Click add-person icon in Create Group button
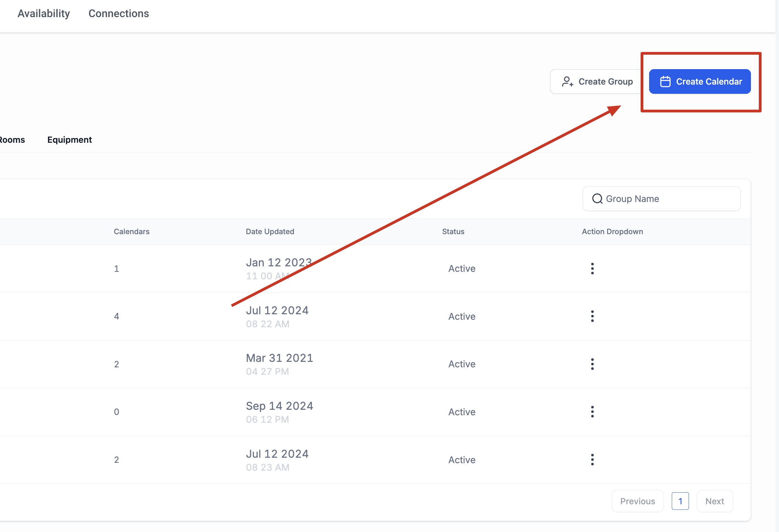The width and height of the screenshot is (779, 532). point(567,81)
